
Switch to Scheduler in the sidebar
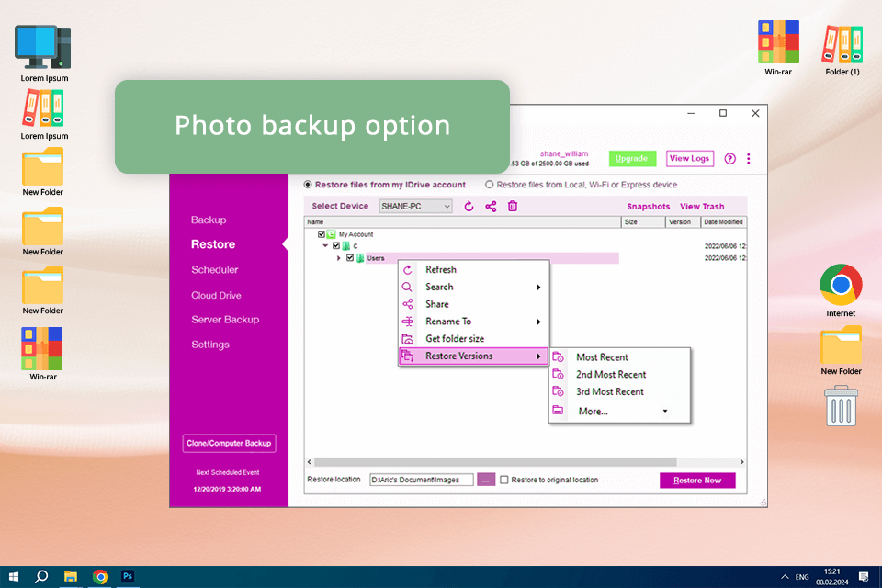pos(214,270)
